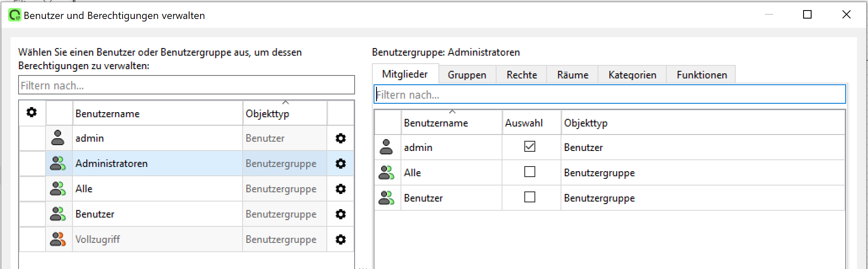This screenshot has height=269, width=868.
Task: Open settings gear for the Alle row
Action: coord(340,189)
